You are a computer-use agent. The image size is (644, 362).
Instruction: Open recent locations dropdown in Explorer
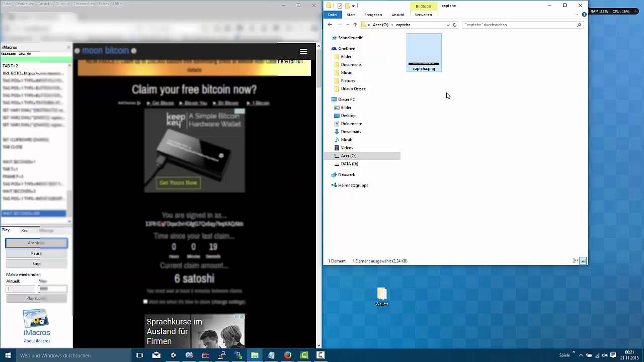click(x=347, y=25)
